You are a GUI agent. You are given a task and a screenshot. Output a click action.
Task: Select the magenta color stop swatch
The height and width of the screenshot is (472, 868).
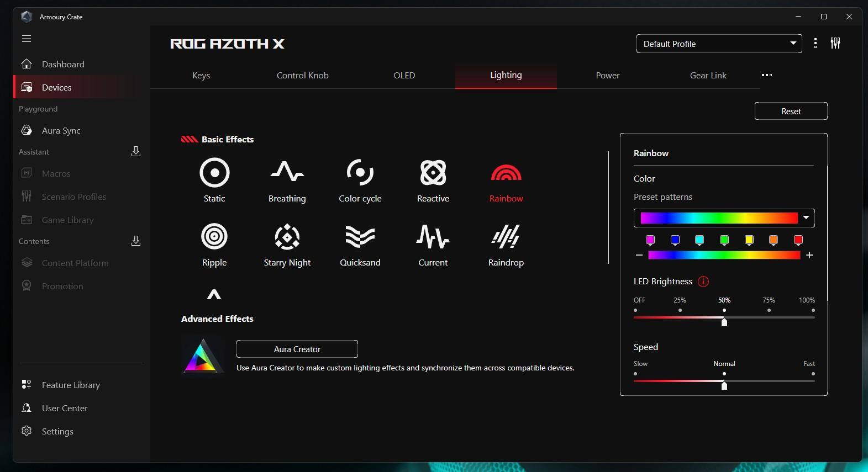coord(650,240)
